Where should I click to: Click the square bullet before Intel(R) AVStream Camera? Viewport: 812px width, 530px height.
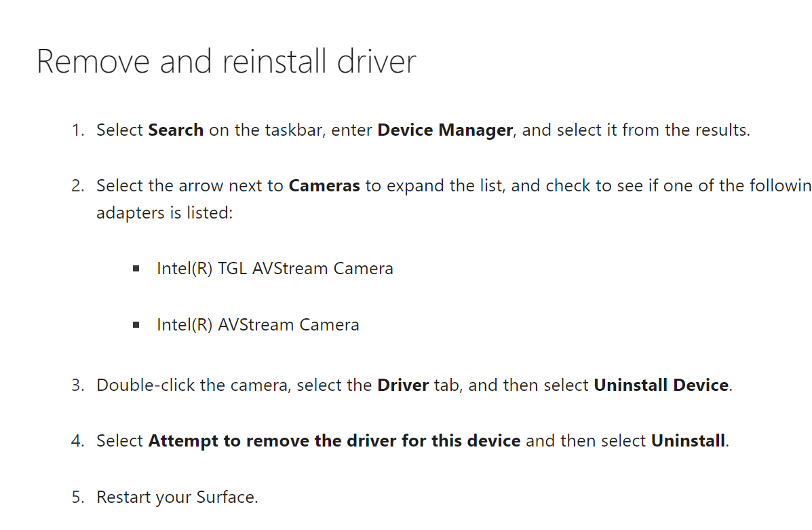click(136, 325)
